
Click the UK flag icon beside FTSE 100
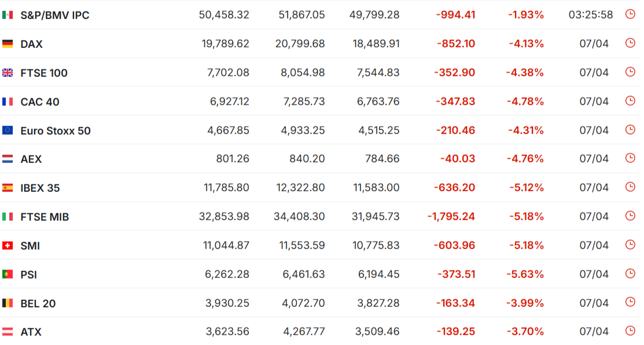(8, 73)
